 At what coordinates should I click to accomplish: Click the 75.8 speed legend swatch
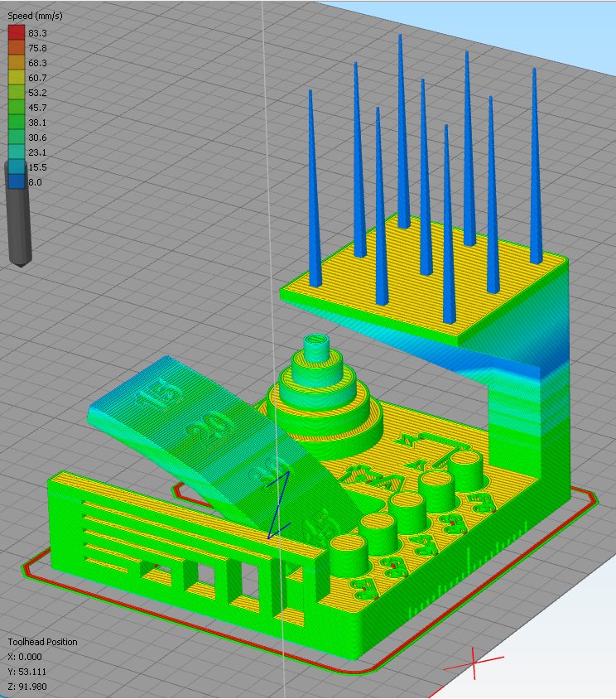point(17,48)
